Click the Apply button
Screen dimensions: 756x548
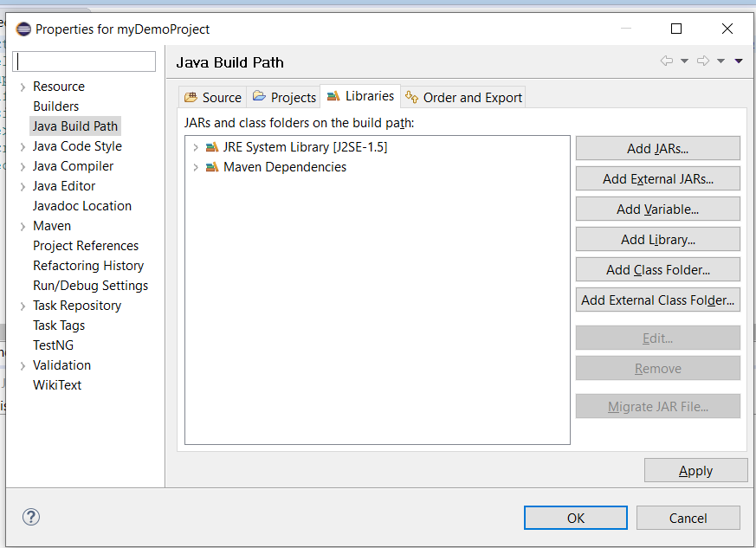tap(695, 471)
